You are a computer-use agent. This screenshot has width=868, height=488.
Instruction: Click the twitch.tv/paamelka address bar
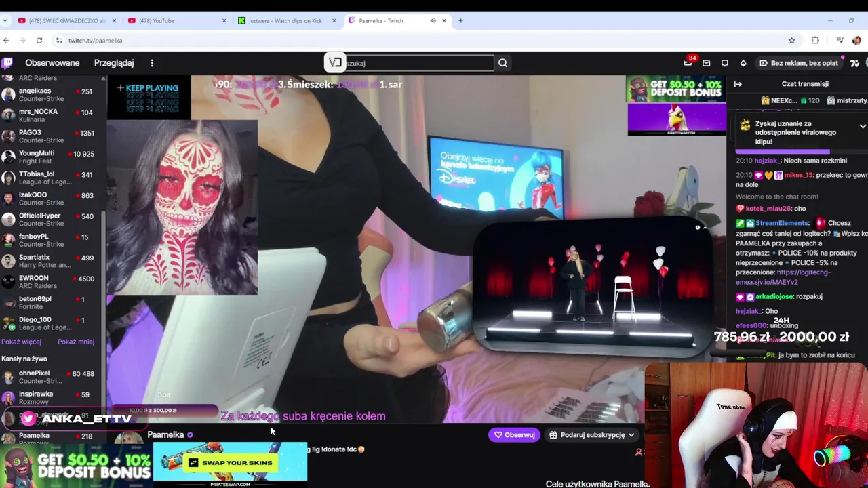[420, 41]
